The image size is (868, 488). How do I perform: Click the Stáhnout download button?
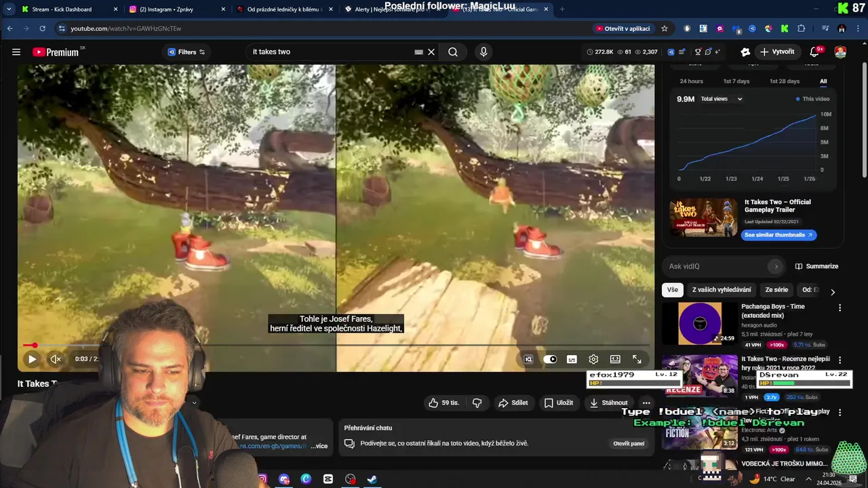[x=608, y=403]
